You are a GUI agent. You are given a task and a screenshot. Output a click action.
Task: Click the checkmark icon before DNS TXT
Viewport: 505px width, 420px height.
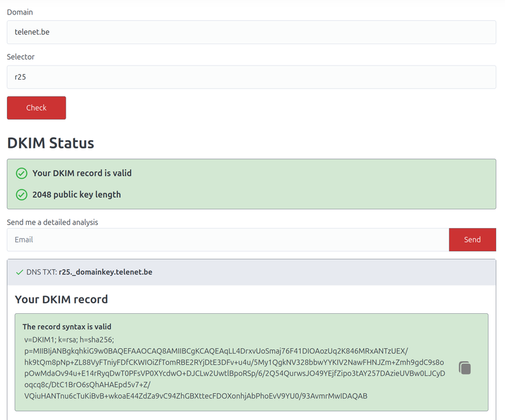point(20,272)
